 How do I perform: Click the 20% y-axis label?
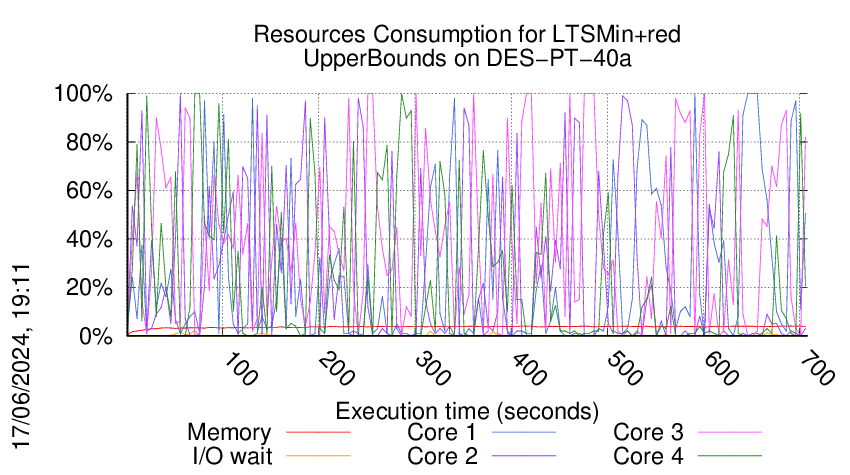tap(89, 287)
